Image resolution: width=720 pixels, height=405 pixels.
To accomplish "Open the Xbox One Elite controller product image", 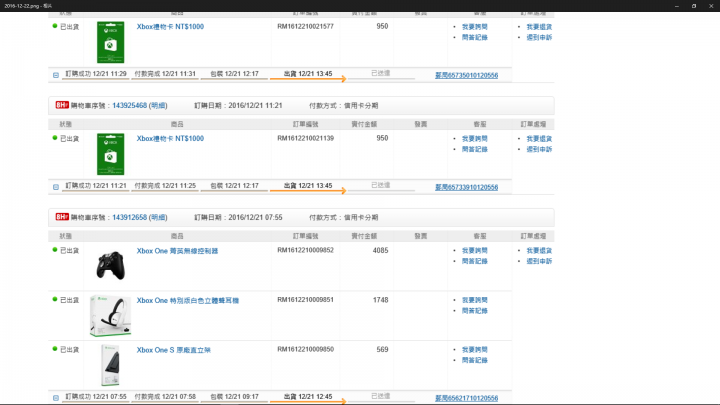I will pos(110,265).
